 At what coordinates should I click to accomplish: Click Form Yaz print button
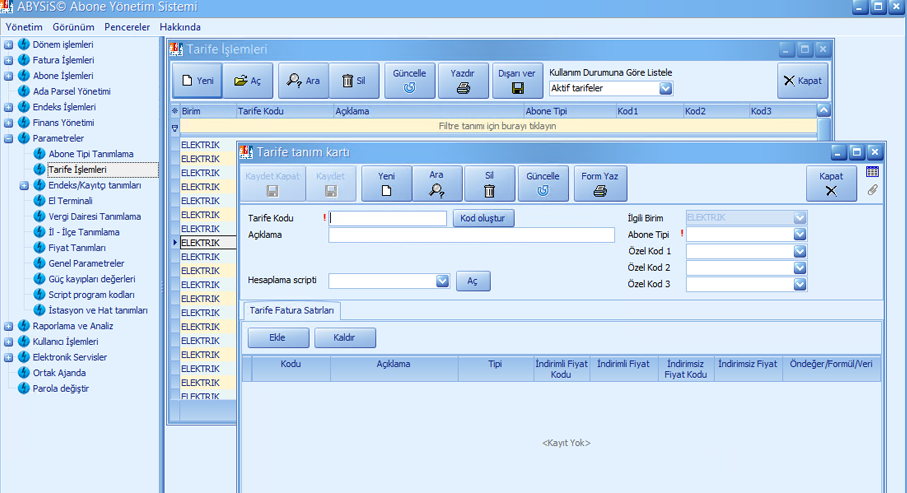[600, 183]
